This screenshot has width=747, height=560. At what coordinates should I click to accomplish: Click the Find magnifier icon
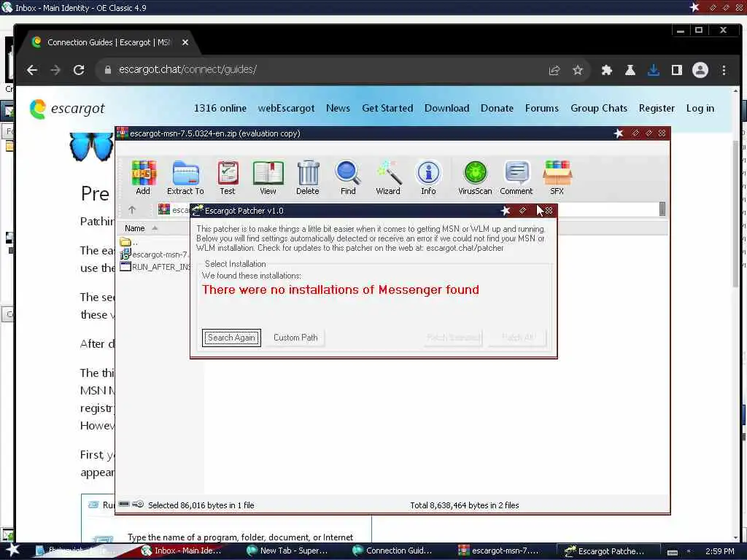[348, 178]
